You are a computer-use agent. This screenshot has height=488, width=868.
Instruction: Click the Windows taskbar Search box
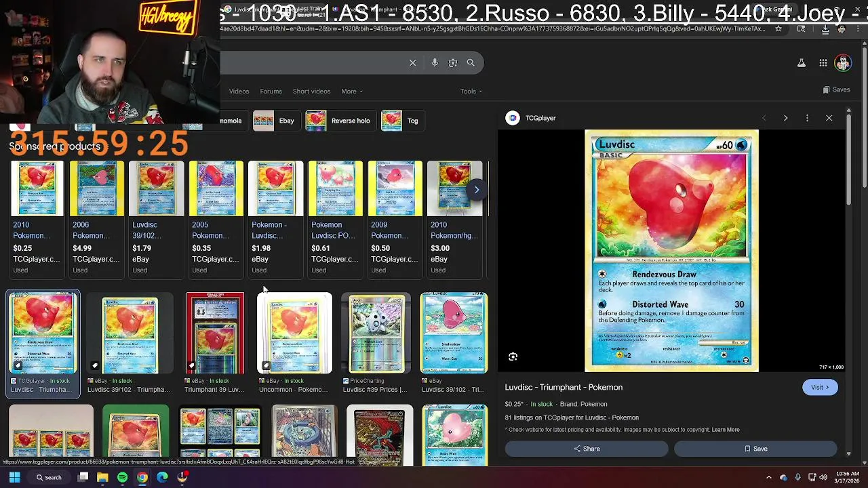[49, 477]
